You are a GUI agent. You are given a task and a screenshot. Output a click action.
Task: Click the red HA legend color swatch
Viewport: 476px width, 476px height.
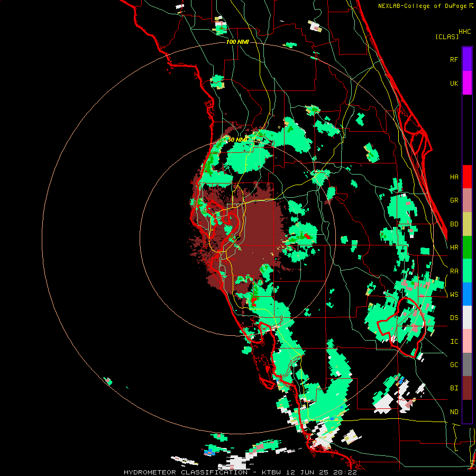tap(467, 177)
